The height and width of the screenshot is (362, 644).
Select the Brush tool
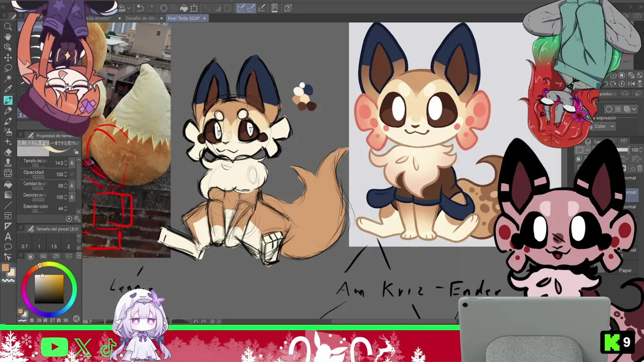pyautogui.click(x=8, y=121)
